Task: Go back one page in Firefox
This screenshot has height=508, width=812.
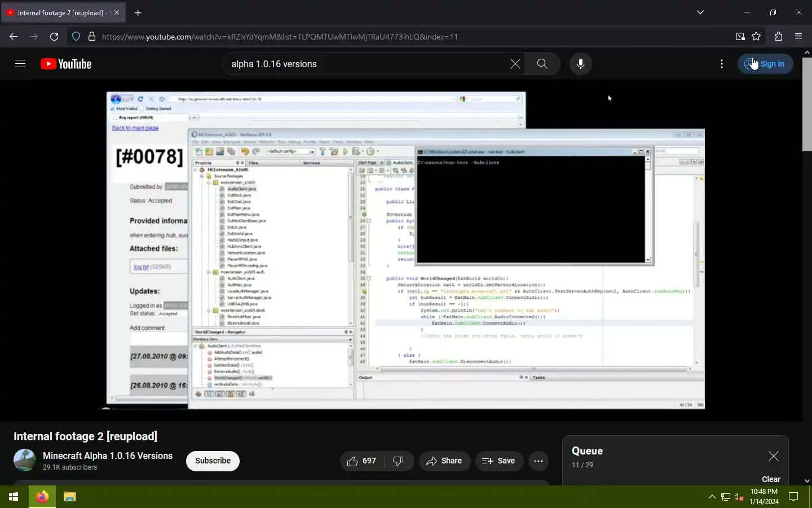Action: coord(14,37)
